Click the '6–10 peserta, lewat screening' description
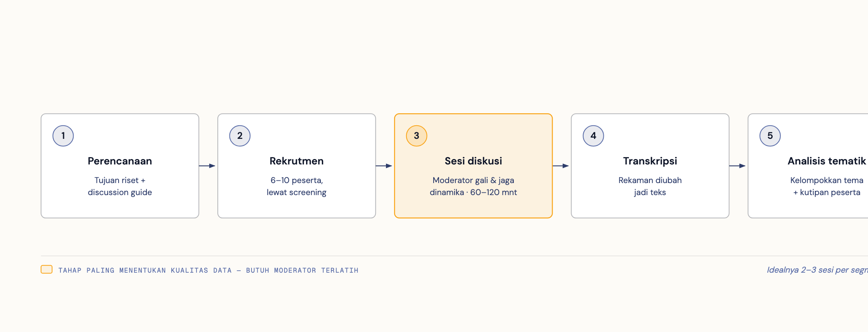The height and width of the screenshot is (332, 868). click(296, 186)
